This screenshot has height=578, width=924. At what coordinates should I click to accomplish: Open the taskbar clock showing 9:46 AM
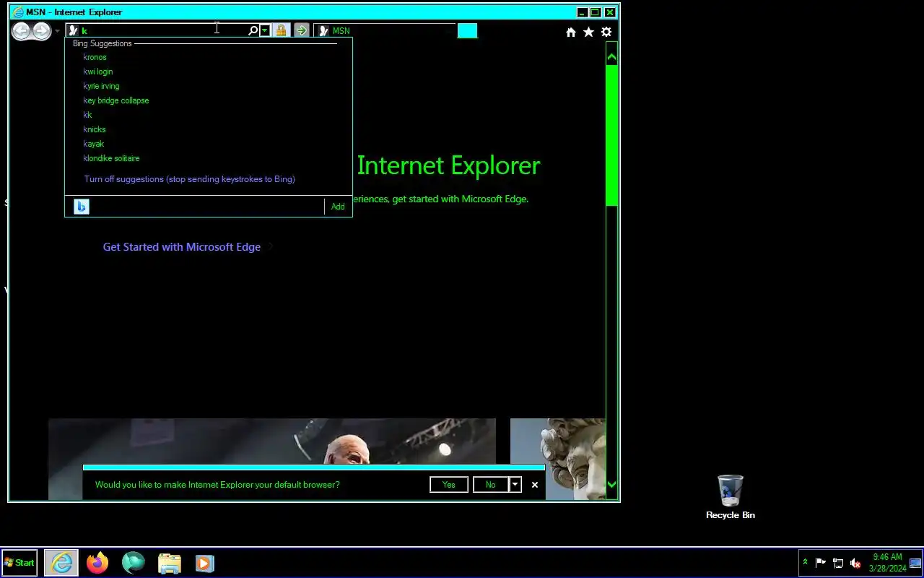point(887,563)
